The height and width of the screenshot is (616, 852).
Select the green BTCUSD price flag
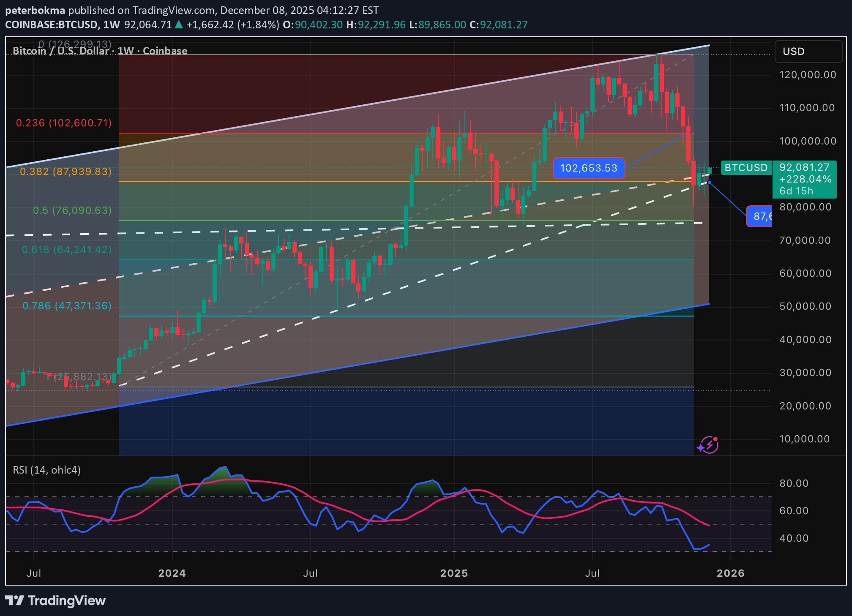click(x=746, y=168)
